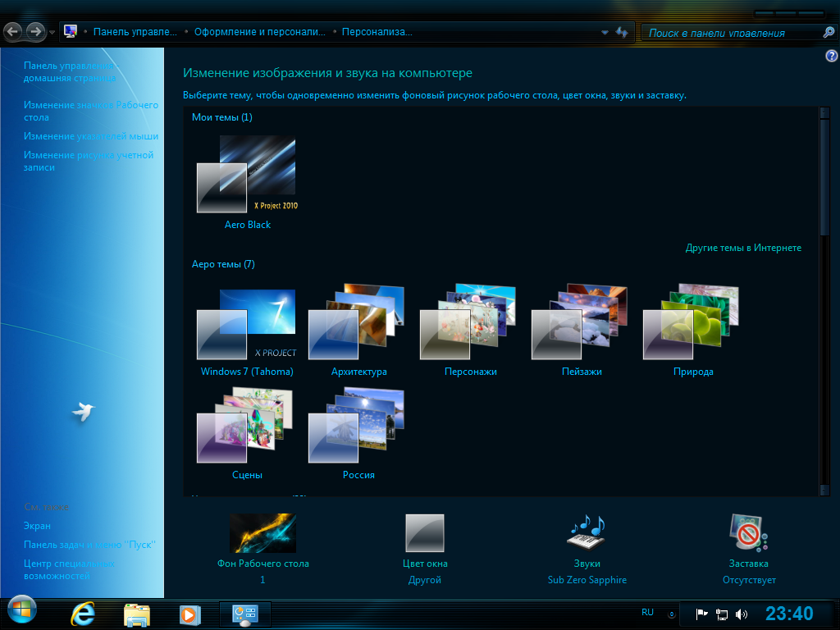Click 'Другие темы в Интернете' link

[x=743, y=248]
